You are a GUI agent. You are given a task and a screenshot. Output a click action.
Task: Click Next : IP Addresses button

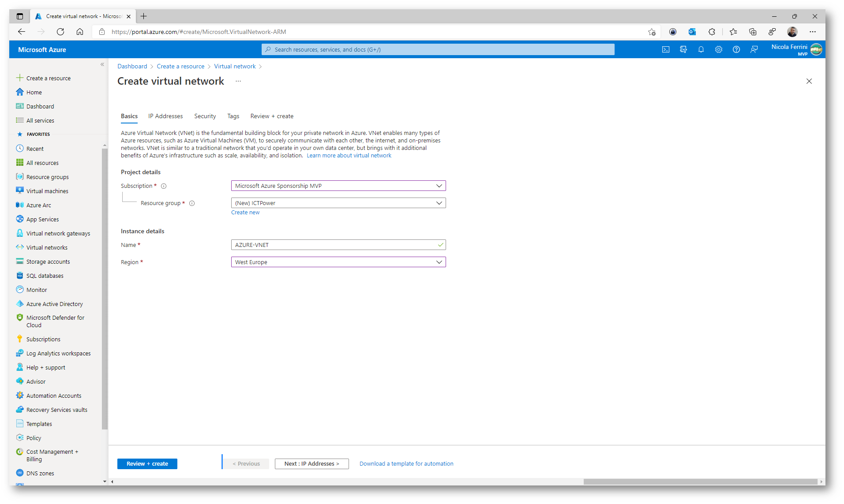point(311,464)
